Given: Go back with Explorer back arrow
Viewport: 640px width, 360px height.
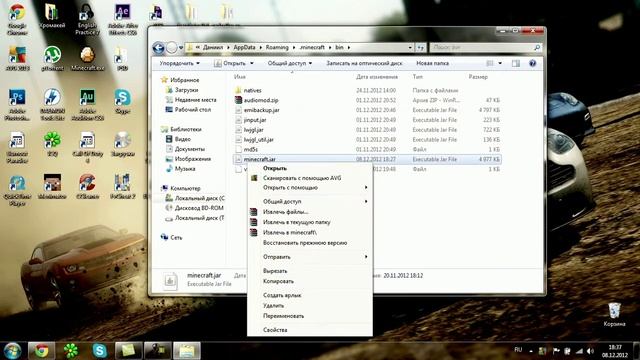Looking at the screenshot, I should point(159,48).
